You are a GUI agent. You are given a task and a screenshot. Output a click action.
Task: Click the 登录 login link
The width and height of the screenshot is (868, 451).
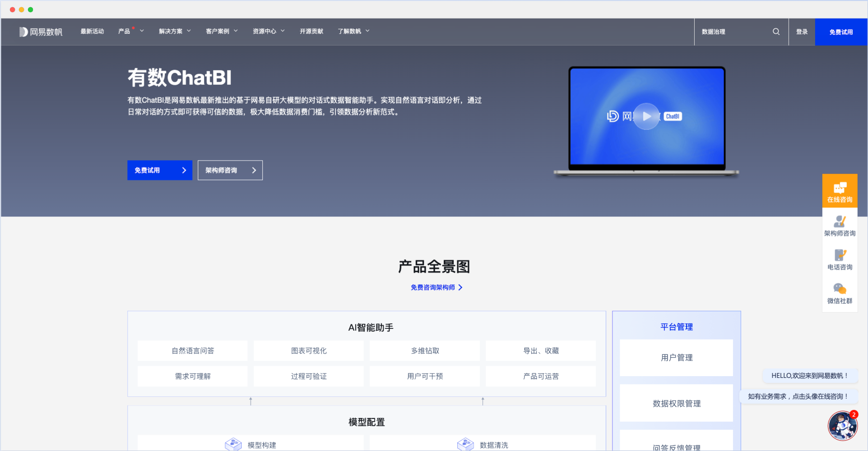pos(802,32)
